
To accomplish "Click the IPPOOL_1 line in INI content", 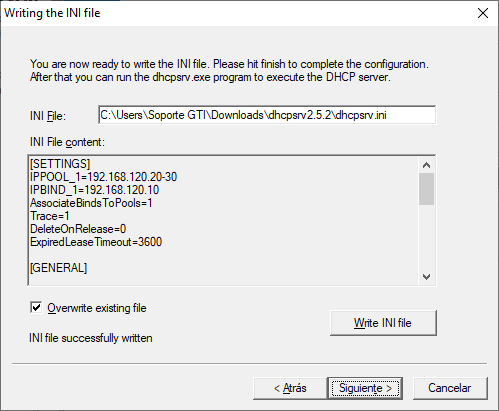I will [x=104, y=177].
